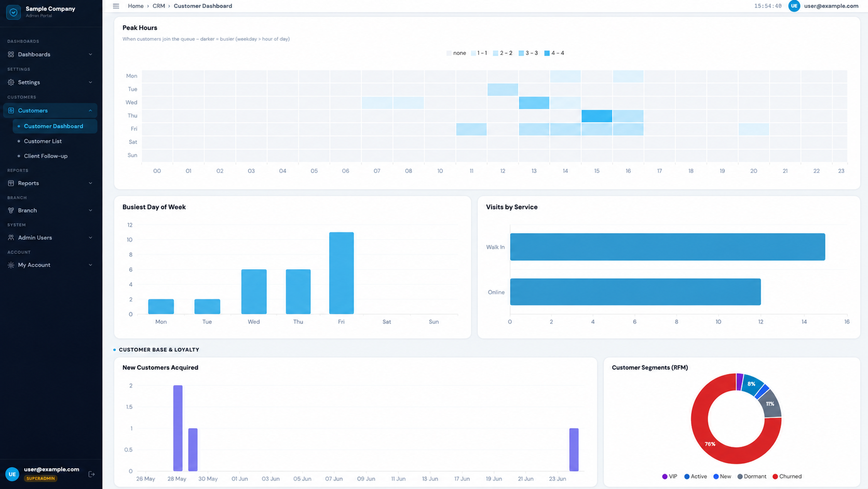The image size is (868, 489).
Task: Click the Fri bar in Busiest Day chart
Action: click(341, 273)
